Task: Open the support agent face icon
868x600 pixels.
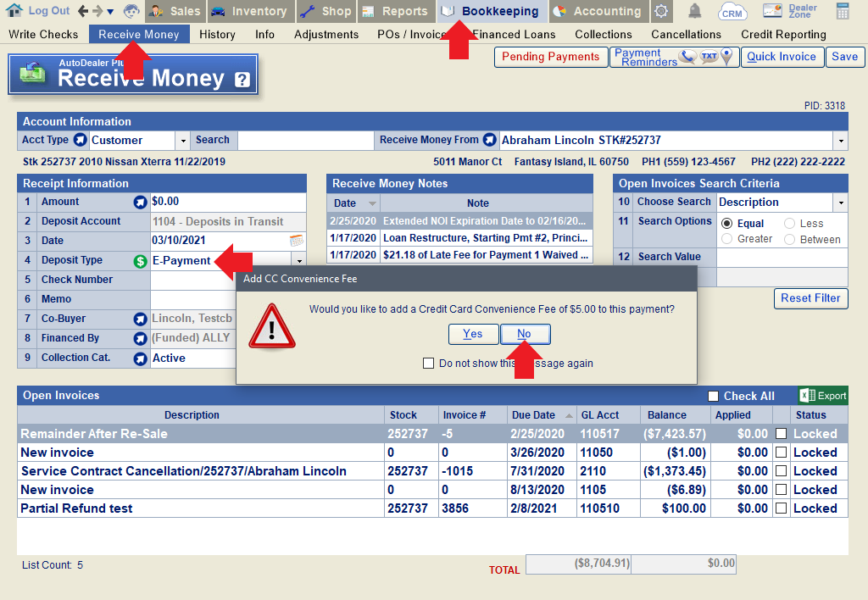Action: pos(131,10)
